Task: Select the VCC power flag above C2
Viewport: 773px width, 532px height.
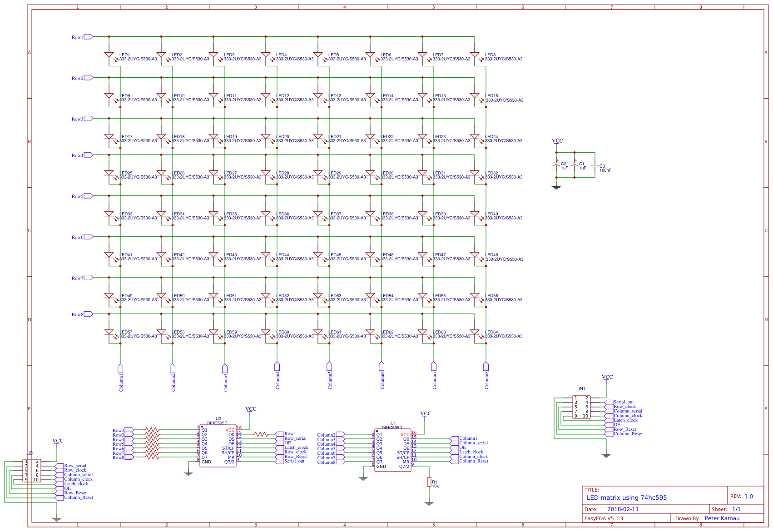Action: click(x=557, y=141)
